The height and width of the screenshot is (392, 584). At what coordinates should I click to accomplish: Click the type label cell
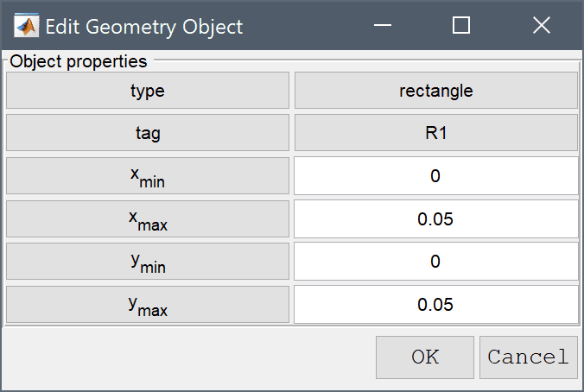pyautogui.click(x=148, y=91)
